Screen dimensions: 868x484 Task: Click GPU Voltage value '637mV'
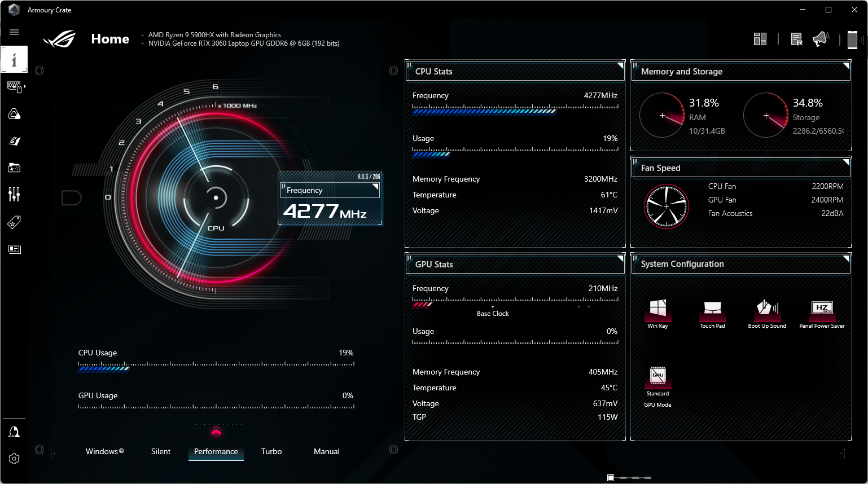click(605, 403)
